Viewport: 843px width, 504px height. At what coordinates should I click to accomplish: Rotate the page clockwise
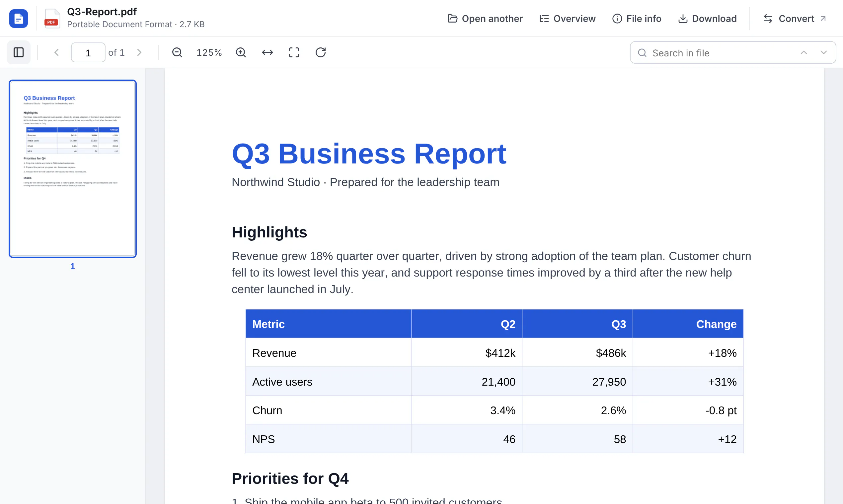(321, 52)
